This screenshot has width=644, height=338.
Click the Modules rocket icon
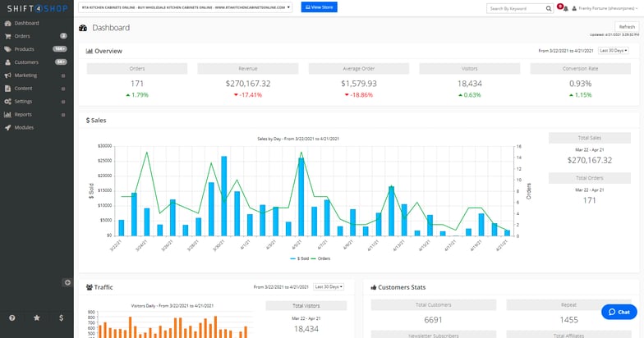point(8,128)
